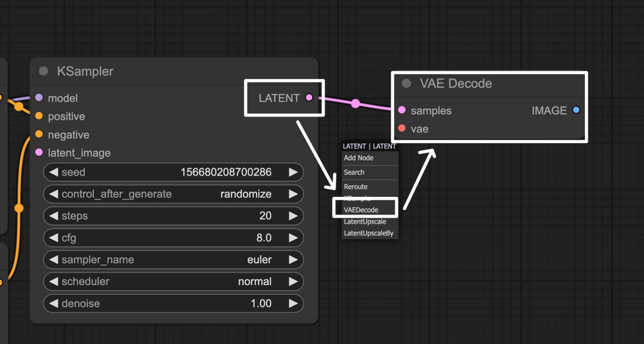Select VAEDecode from the context menu
Screen dimensions: 644x344
[x=361, y=210]
